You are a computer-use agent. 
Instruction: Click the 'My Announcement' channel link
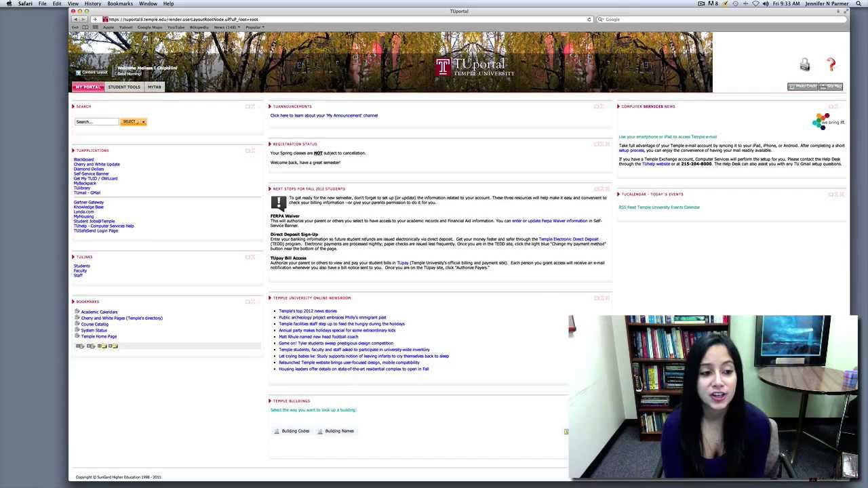[324, 116]
